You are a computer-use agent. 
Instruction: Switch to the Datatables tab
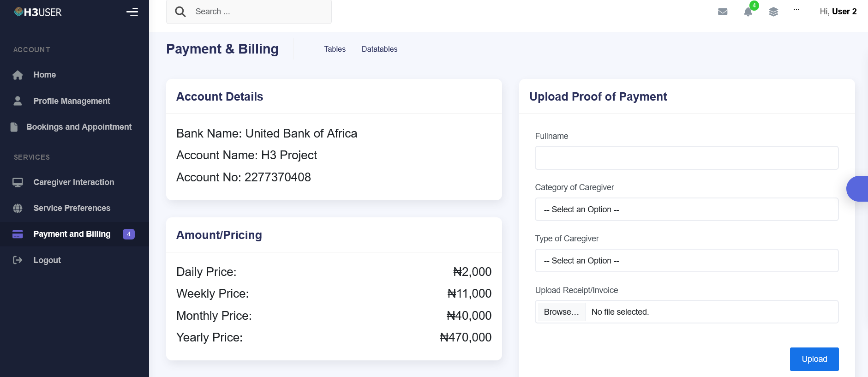click(379, 49)
